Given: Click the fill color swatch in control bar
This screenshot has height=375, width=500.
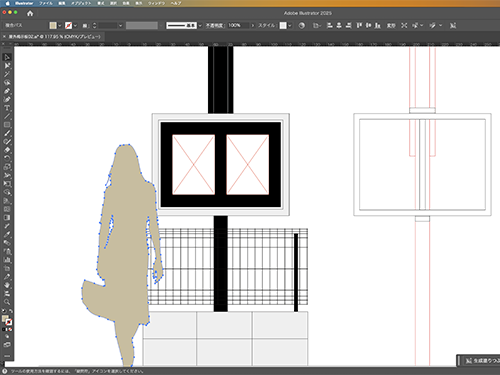Looking at the screenshot, I should pos(53,25).
